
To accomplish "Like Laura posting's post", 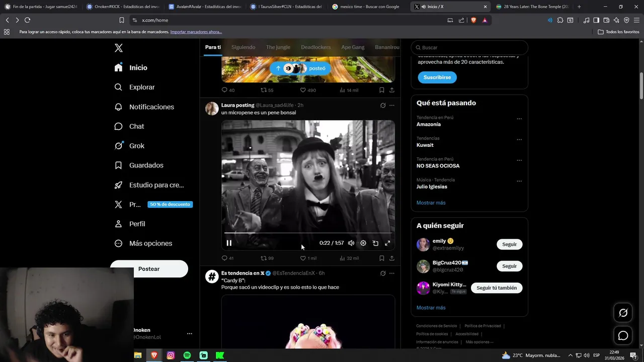I will point(308,258).
